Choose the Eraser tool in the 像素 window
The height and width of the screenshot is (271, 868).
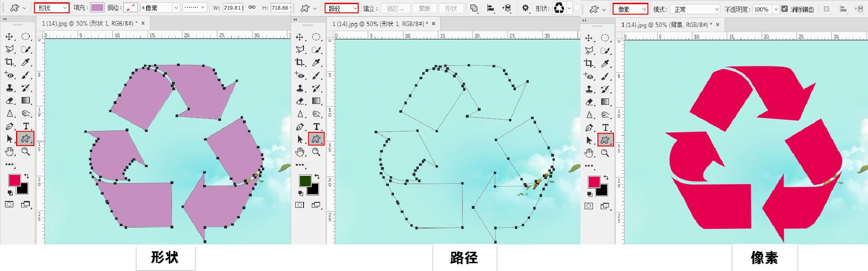[x=589, y=102]
